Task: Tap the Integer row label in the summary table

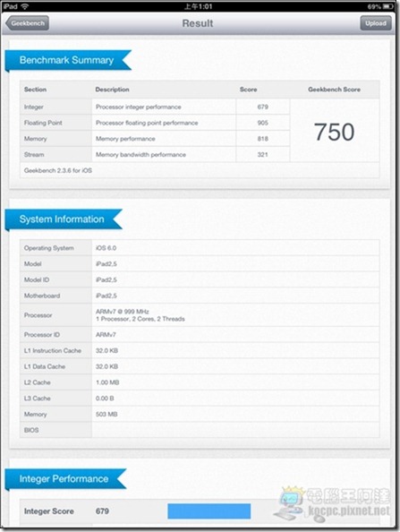Action: [x=34, y=107]
